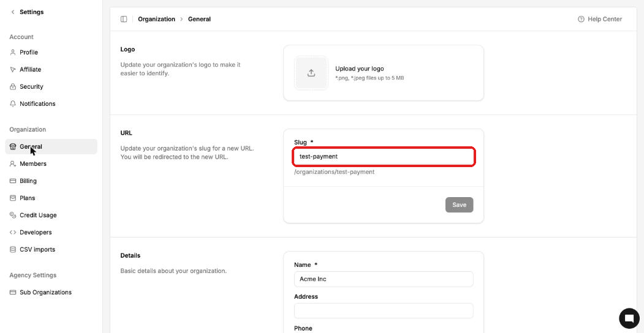Click the Credit Usage coins icon
Screen dimensions: 644x333
[13, 215]
